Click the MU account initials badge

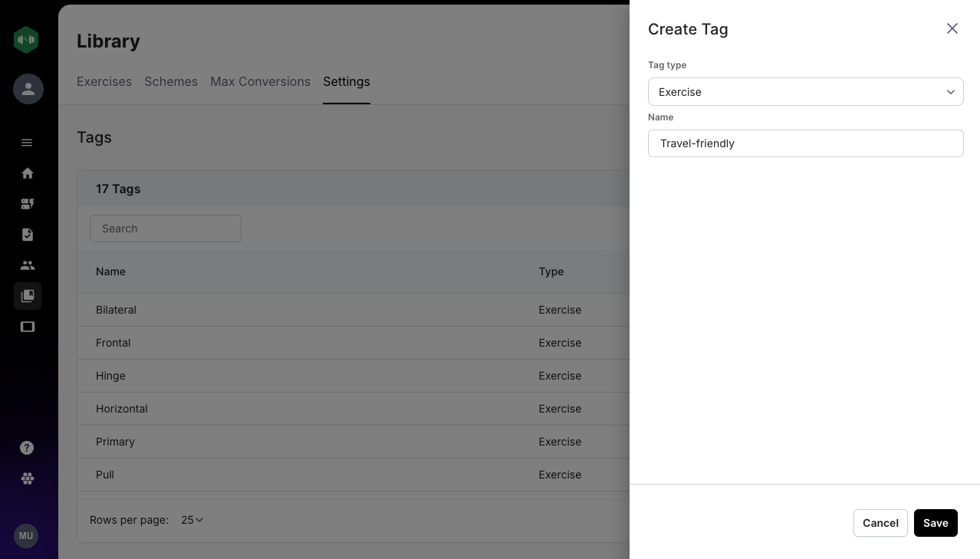point(26,536)
